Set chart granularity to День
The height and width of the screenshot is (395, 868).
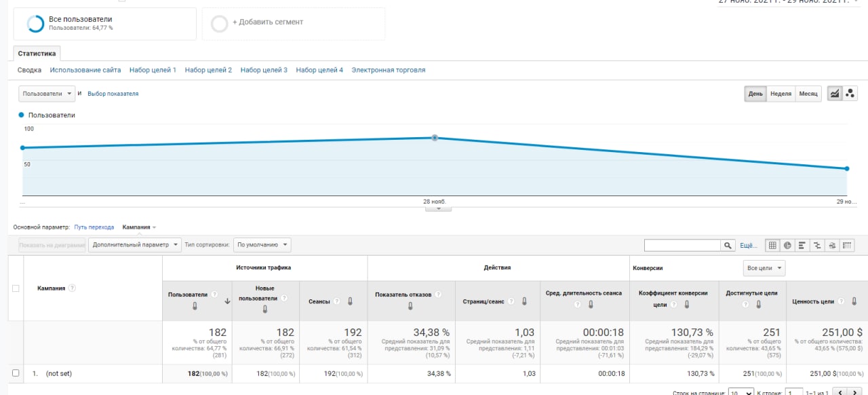tap(755, 94)
